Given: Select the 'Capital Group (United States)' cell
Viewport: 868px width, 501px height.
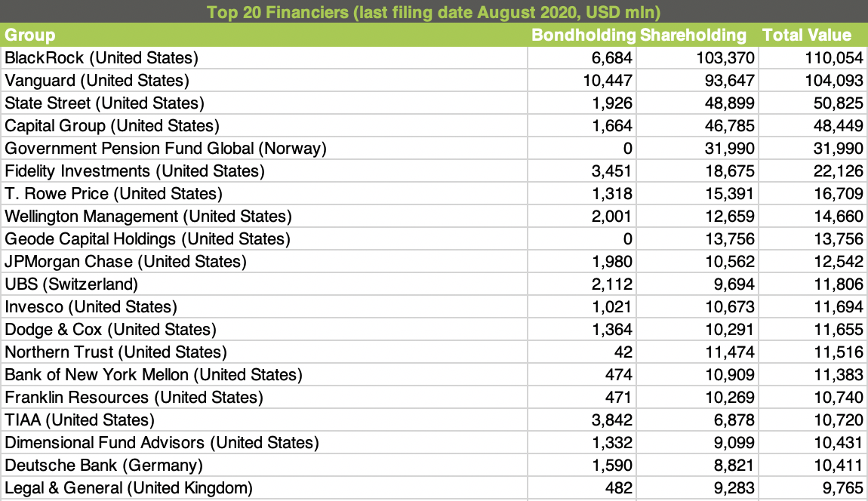Looking at the screenshot, I should pyautogui.click(x=264, y=126).
